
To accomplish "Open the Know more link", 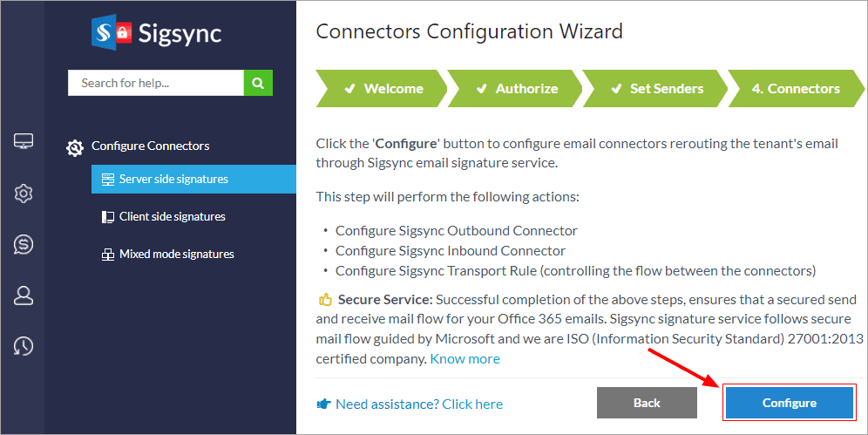I will (465, 359).
